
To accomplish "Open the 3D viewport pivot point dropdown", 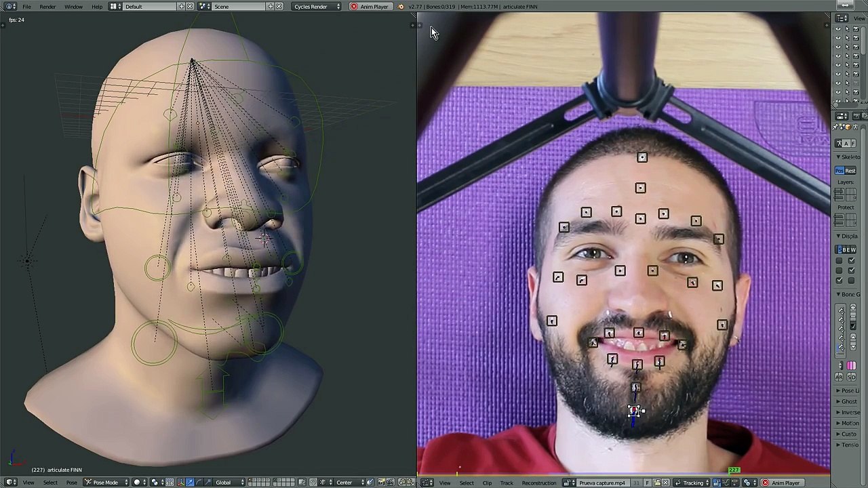I will (157, 482).
